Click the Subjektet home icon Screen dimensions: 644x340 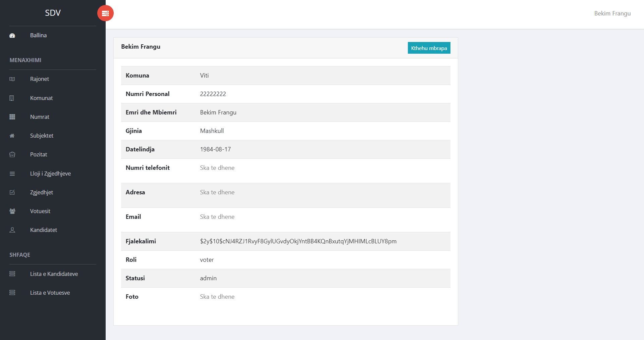coord(12,136)
